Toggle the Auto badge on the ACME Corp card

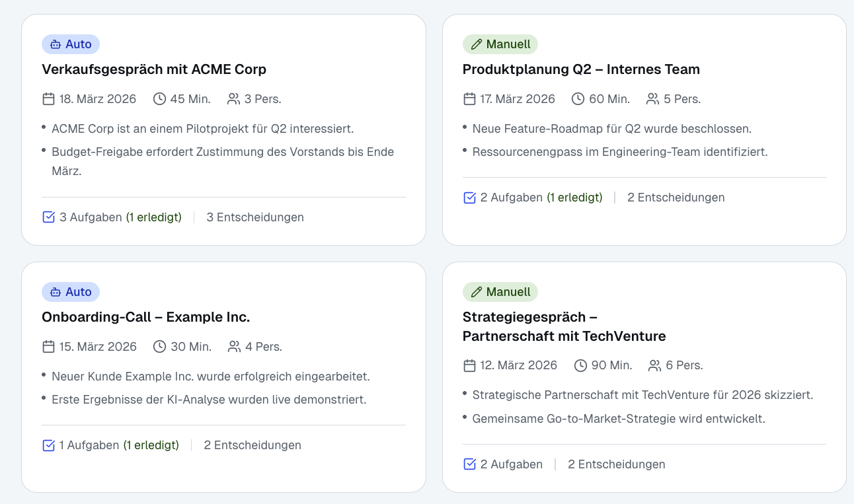click(x=71, y=44)
